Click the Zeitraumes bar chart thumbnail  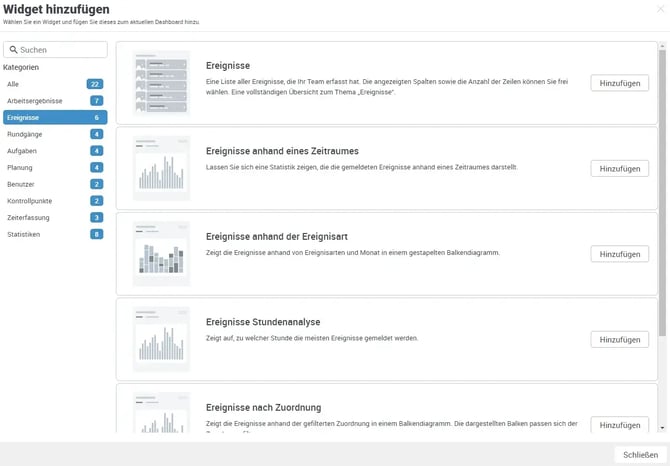(x=162, y=168)
